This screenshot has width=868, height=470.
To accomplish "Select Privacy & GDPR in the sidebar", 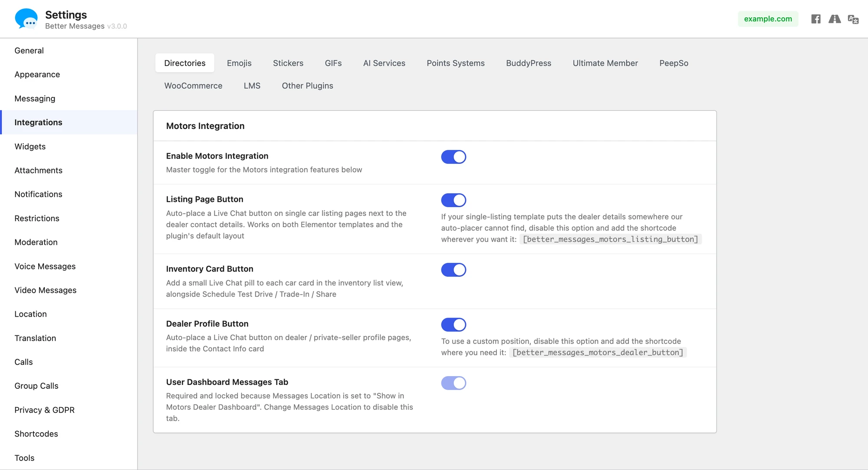I will [x=69, y=410].
